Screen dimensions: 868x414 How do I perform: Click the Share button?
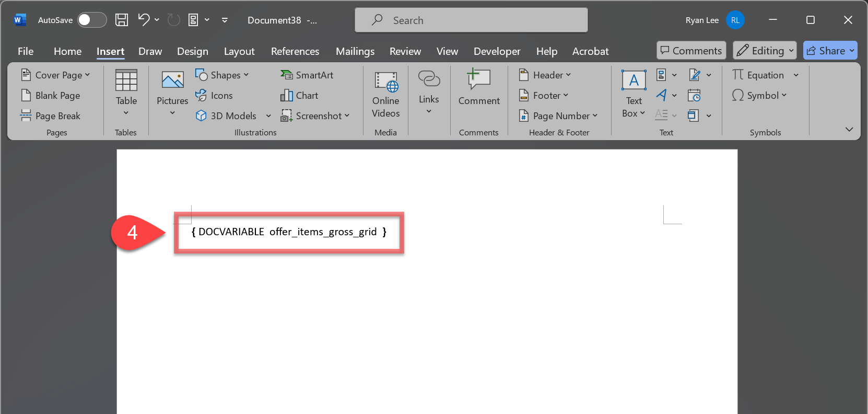[830, 50]
